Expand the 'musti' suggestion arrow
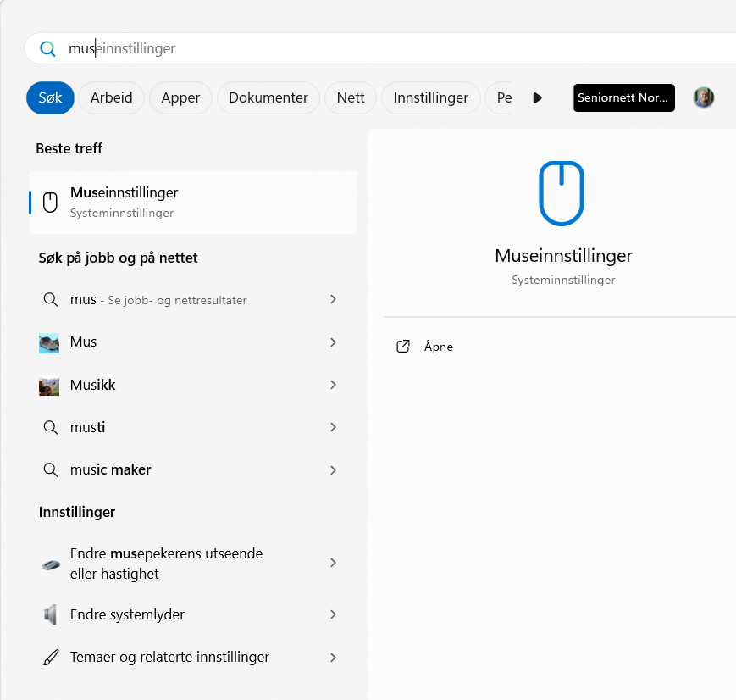This screenshot has width=736, height=700. pyautogui.click(x=333, y=427)
